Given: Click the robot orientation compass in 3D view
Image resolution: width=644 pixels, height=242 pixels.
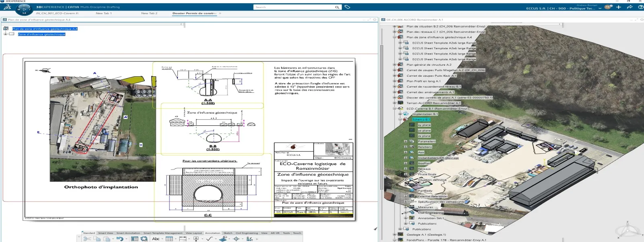Looking at the screenshot, I should (x=627, y=230).
